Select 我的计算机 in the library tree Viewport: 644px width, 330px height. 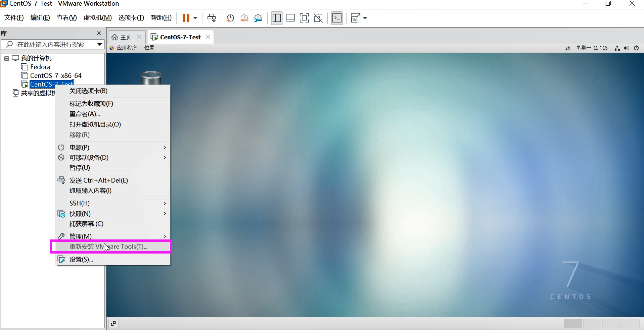pyautogui.click(x=36, y=58)
